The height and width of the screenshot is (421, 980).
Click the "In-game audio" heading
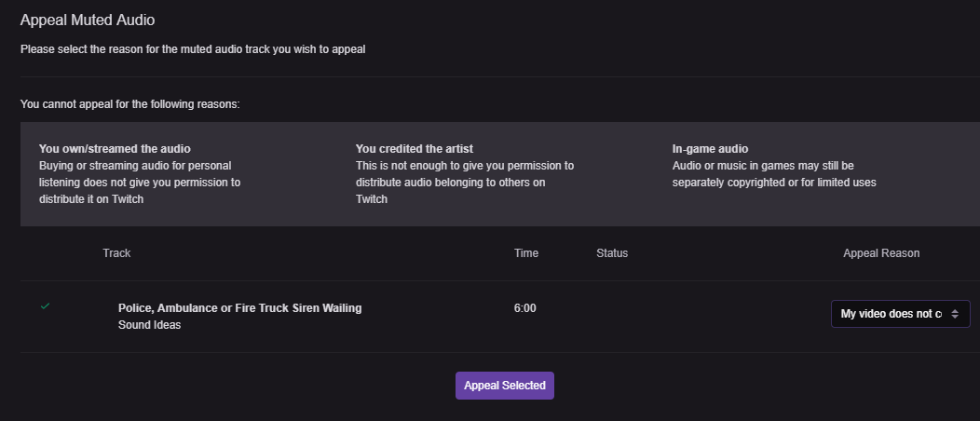click(710, 149)
